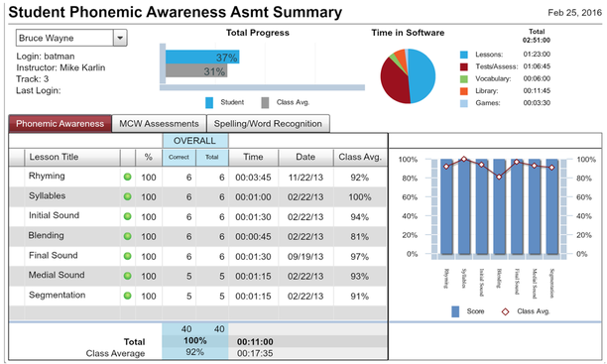Viewport: 607px width, 364px height.
Task: Click the blue Score legend square
Action: (x=455, y=311)
